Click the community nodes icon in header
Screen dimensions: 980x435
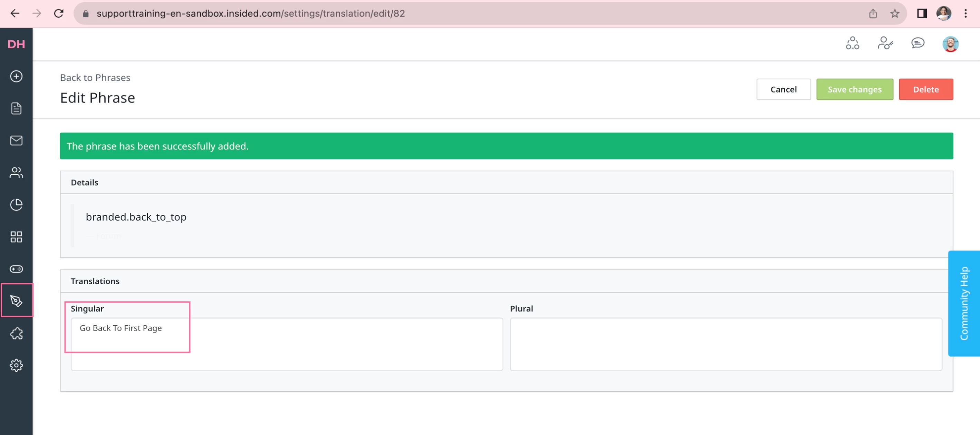[x=852, y=43]
